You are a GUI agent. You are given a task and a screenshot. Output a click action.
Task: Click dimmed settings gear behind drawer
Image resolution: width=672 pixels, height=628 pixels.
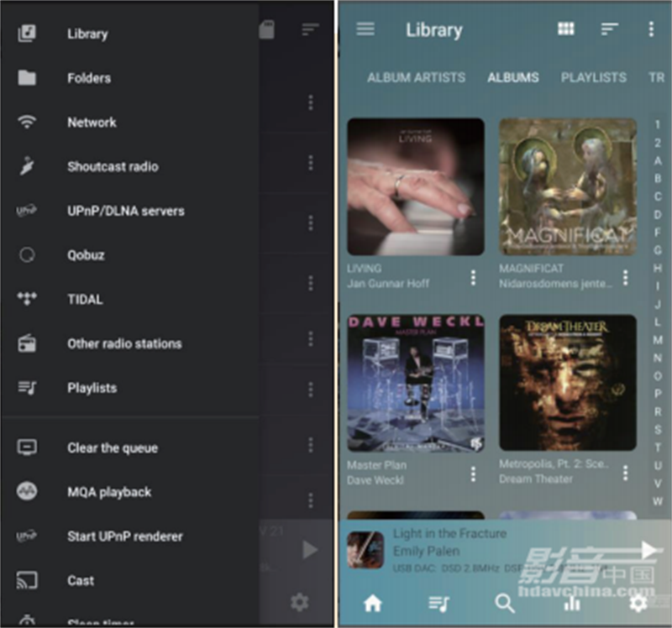pos(300,602)
